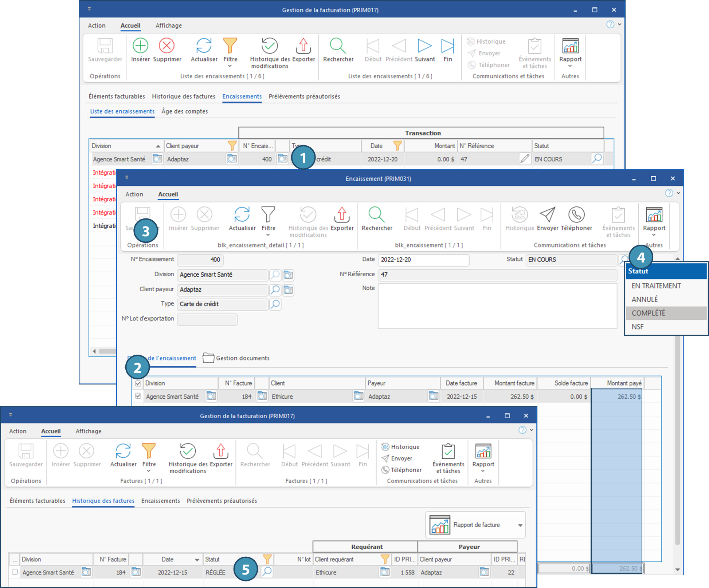709x588 pixels.
Task: Click inside the Note text field
Action: pos(497,306)
